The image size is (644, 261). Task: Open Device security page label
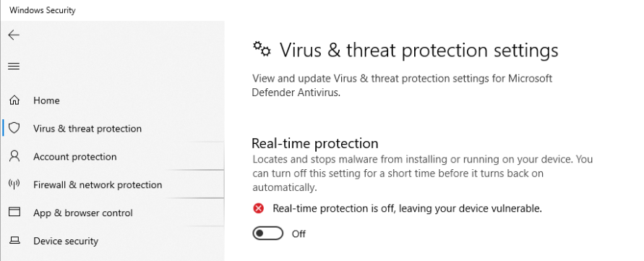(x=66, y=241)
